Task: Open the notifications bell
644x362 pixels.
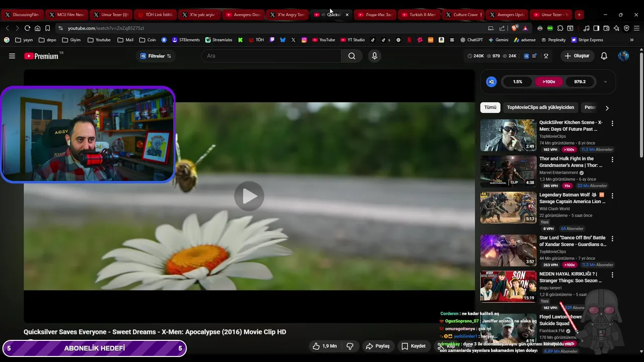Action: point(604,56)
